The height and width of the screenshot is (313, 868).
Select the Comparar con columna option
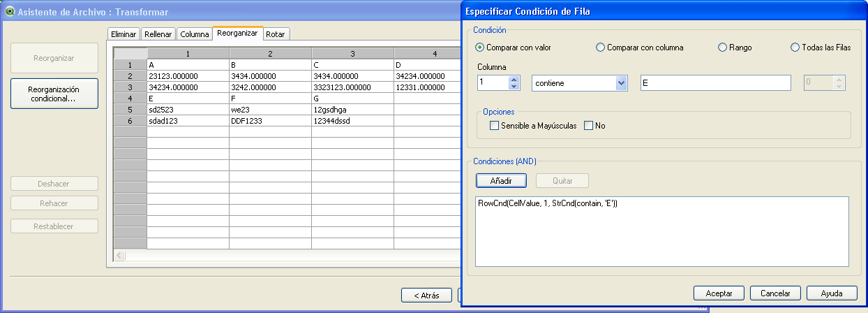coord(600,48)
